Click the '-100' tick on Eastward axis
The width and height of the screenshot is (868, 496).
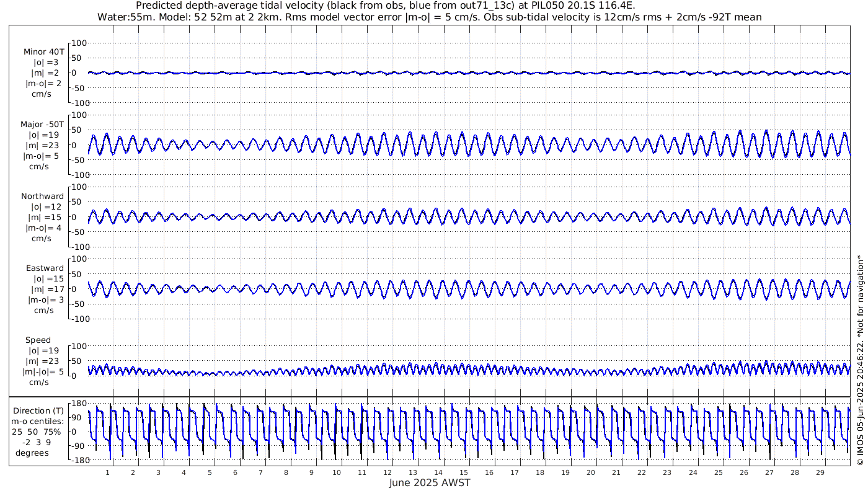pos(79,319)
